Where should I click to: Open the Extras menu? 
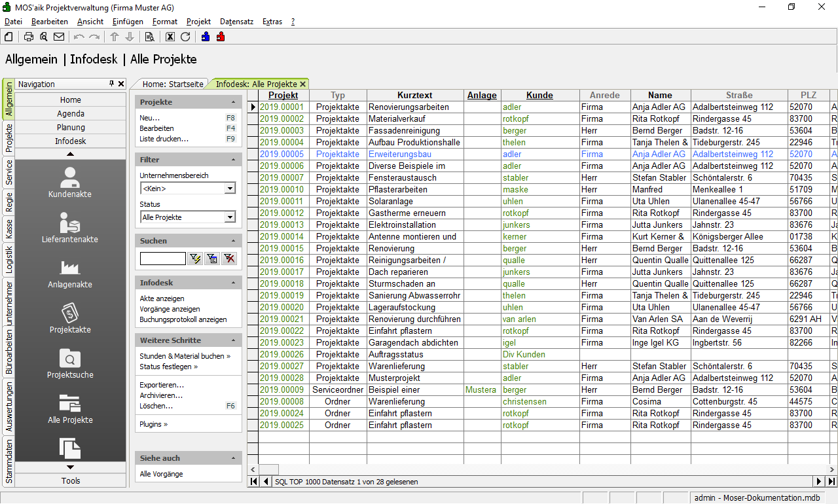(272, 22)
